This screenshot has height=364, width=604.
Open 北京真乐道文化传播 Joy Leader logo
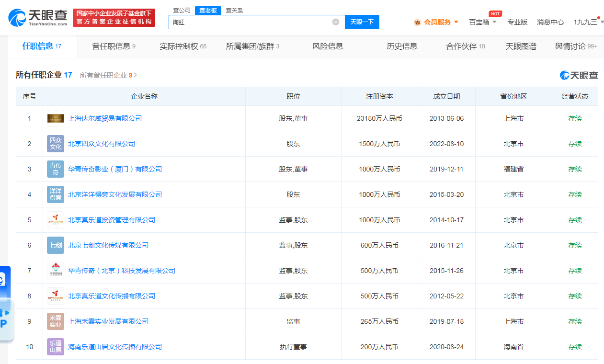click(56, 296)
